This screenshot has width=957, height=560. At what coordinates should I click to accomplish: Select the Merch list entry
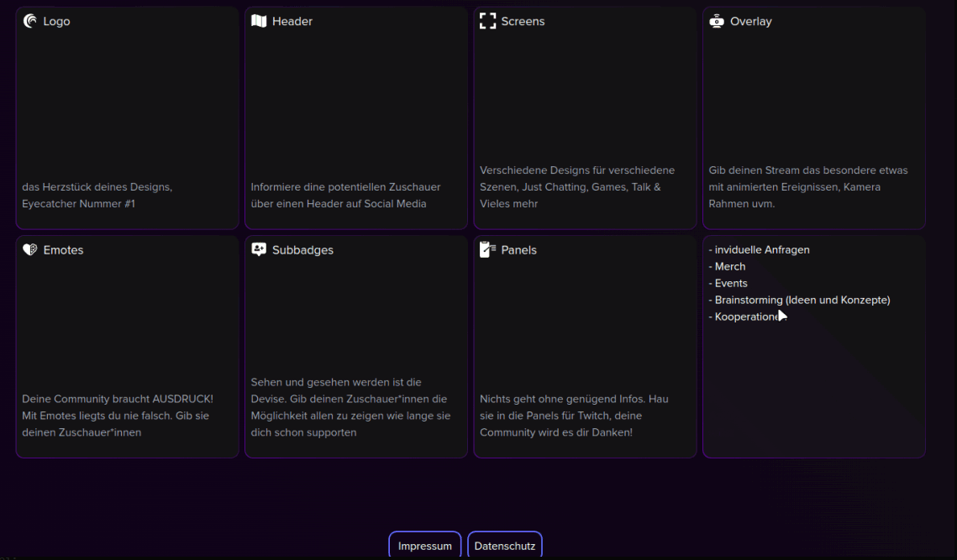pyautogui.click(x=728, y=266)
